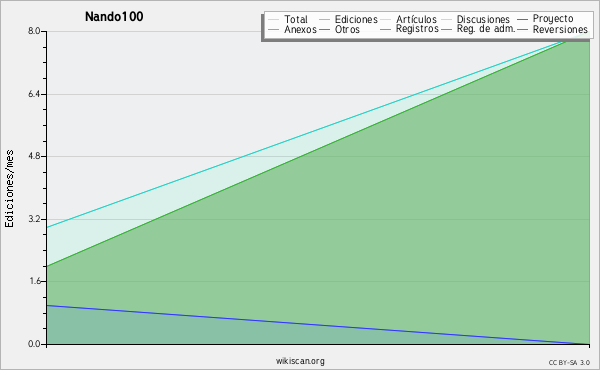Click the CC BY-SA 3.0 license text
This screenshot has width=600, height=370.
(569, 362)
